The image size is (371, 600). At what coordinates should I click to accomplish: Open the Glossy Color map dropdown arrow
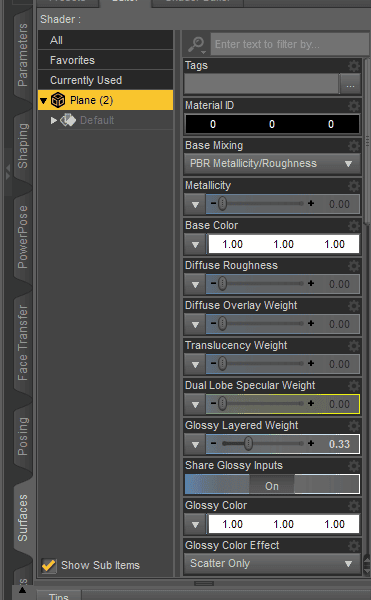[195, 524]
